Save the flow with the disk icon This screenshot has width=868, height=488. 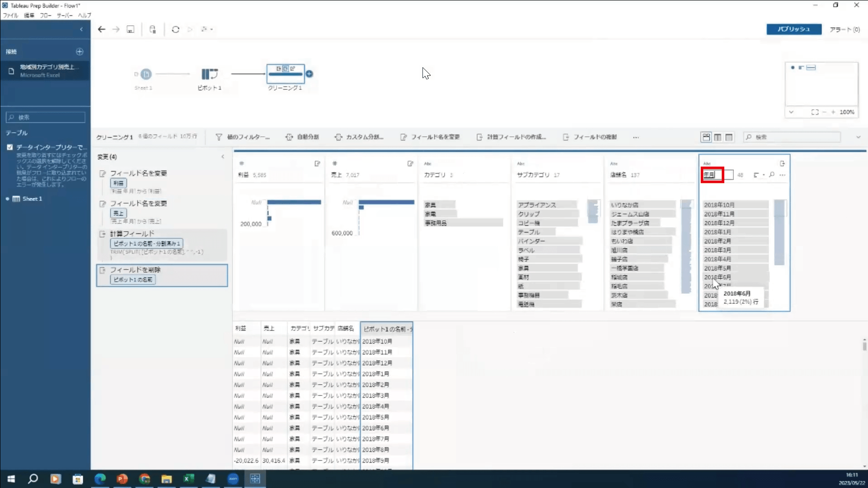click(x=131, y=29)
